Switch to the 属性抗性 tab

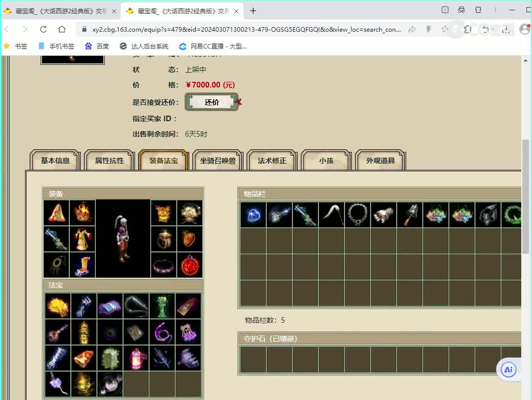point(109,160)
